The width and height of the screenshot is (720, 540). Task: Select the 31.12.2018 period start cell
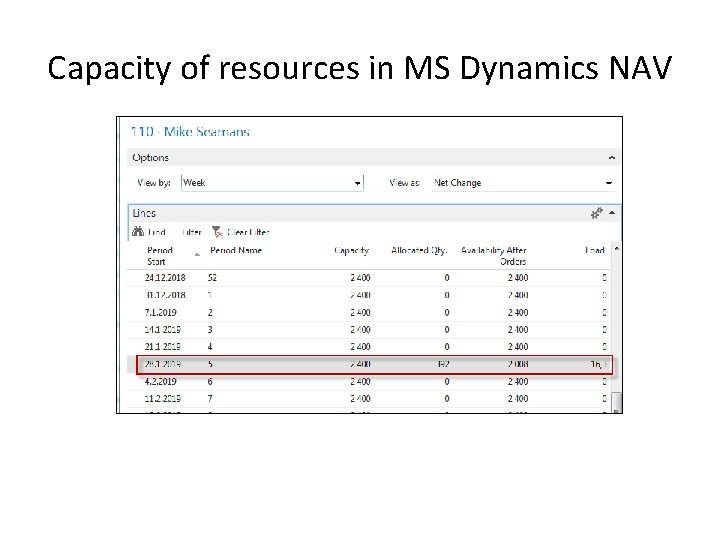[x=165, y=295]
